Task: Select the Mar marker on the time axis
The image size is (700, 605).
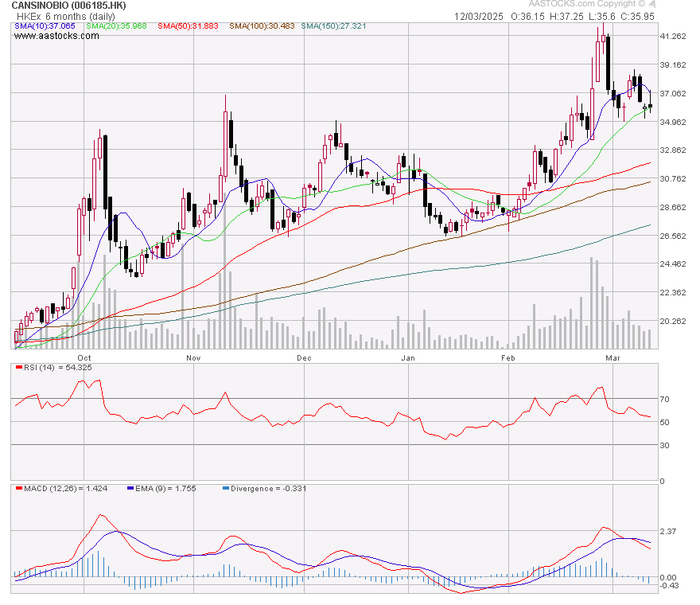Action: (x=613, y=358)
